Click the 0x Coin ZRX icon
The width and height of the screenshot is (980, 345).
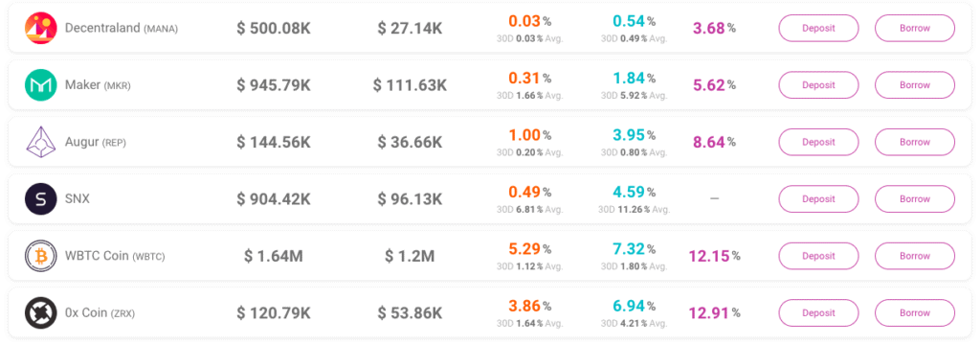click(40, 313)
